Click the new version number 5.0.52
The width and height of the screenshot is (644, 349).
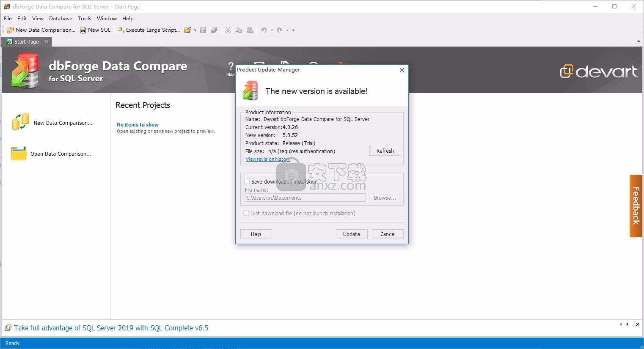point(290,135)
